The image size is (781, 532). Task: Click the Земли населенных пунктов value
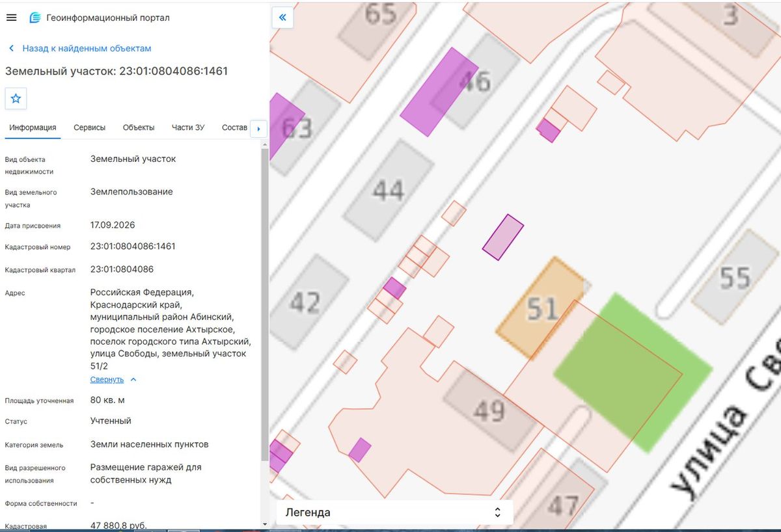tap(149, 445)
